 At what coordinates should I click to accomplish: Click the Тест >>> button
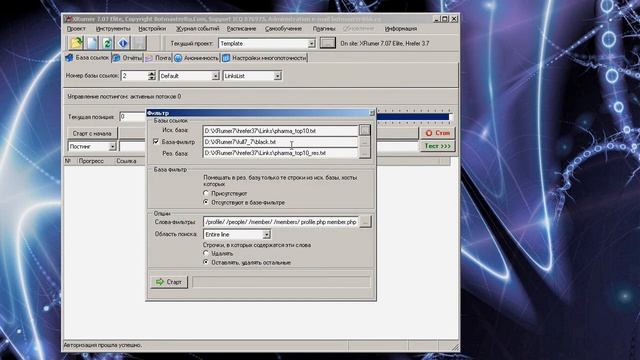pos(437,146)
